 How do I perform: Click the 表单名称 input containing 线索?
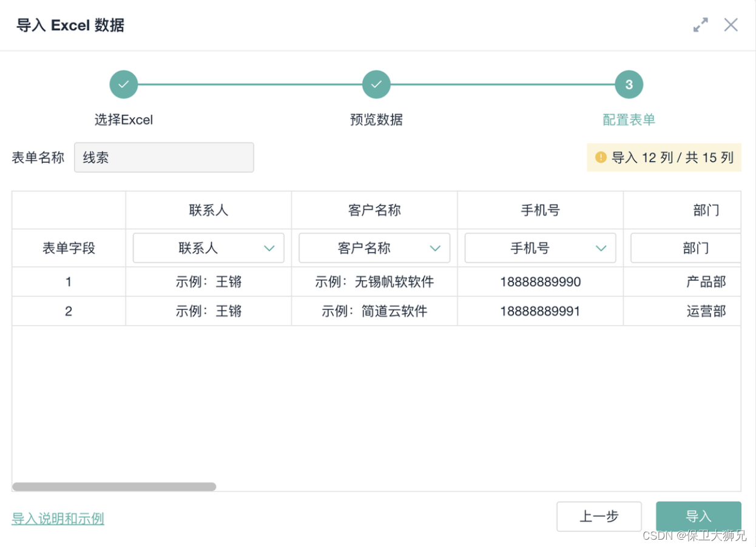(x=164, y=158)
